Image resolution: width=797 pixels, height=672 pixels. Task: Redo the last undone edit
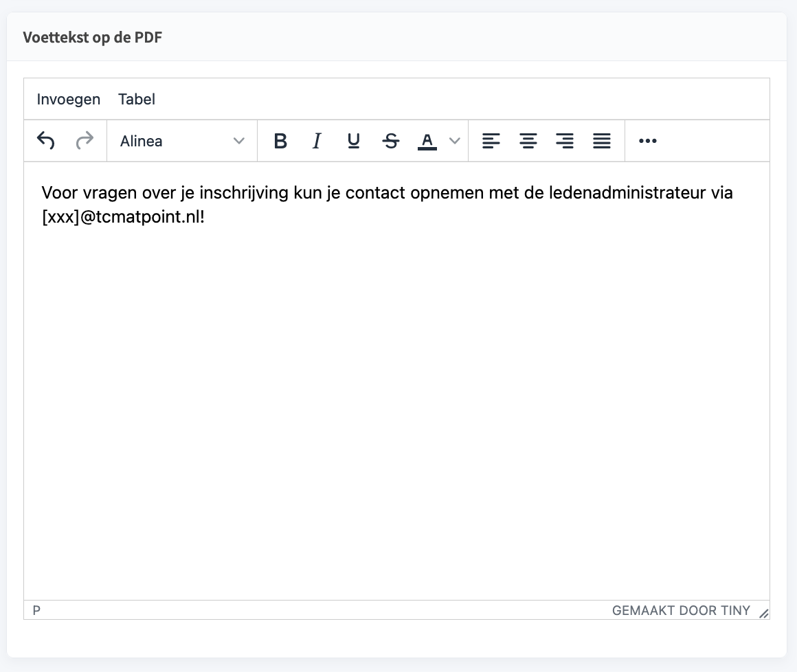point(85,141)
